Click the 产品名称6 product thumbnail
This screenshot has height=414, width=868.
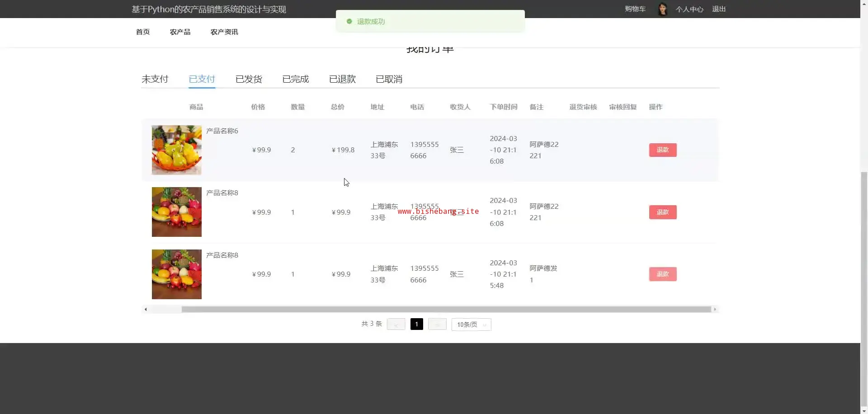coord(176,150)
